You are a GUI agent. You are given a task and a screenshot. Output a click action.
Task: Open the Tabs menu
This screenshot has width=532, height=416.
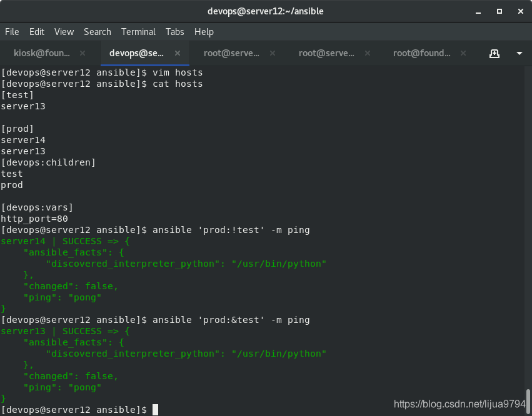pos(175,32)
